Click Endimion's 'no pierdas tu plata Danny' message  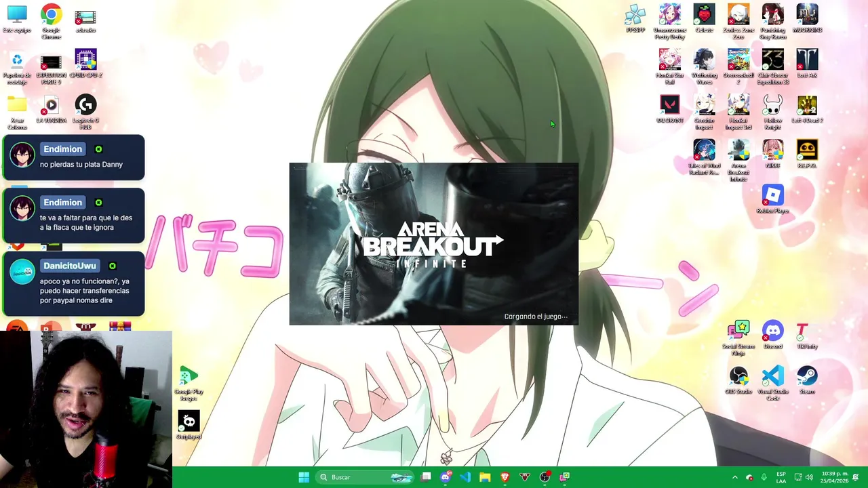[73, 158]
